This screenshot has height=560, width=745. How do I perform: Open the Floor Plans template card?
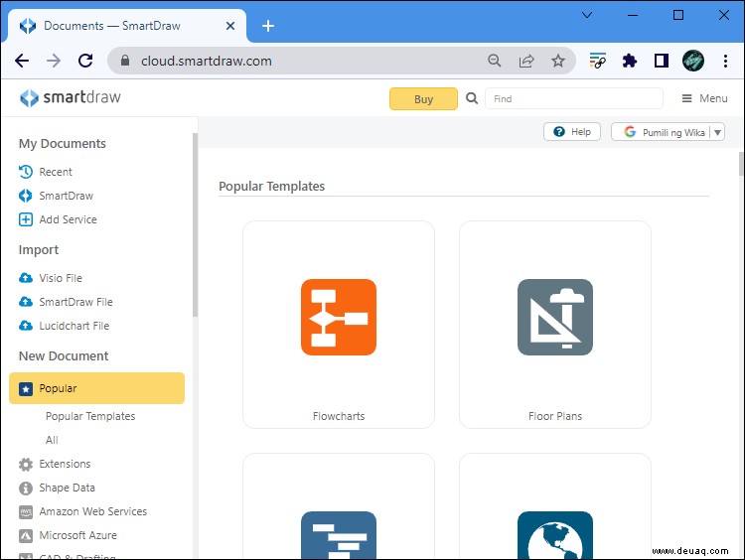click(x=555, y=325)
